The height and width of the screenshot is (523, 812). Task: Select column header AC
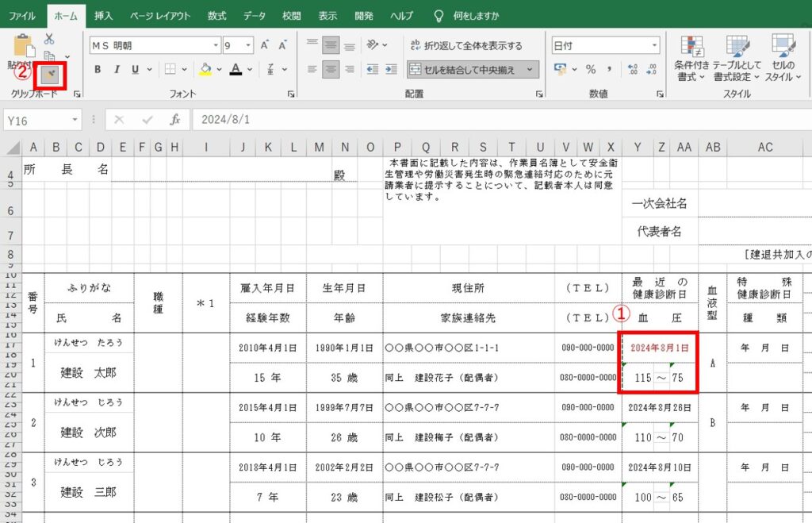click(765, 148)
